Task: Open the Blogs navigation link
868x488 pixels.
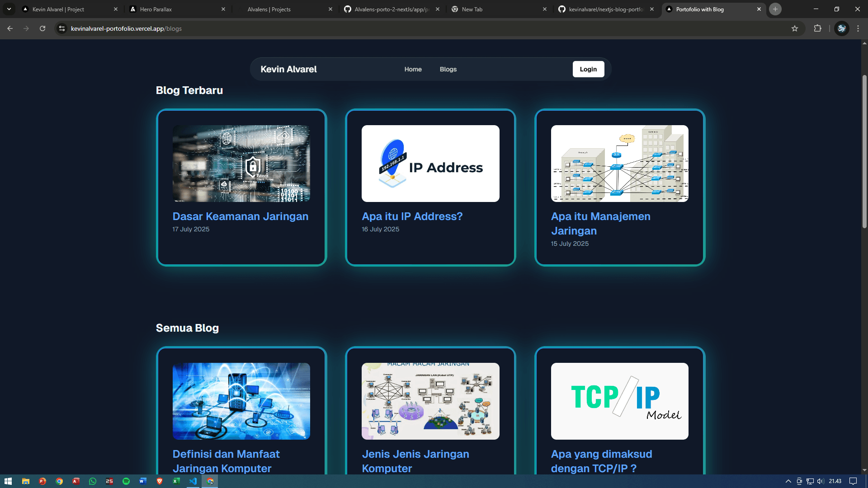Action: [x=448, y=69]
